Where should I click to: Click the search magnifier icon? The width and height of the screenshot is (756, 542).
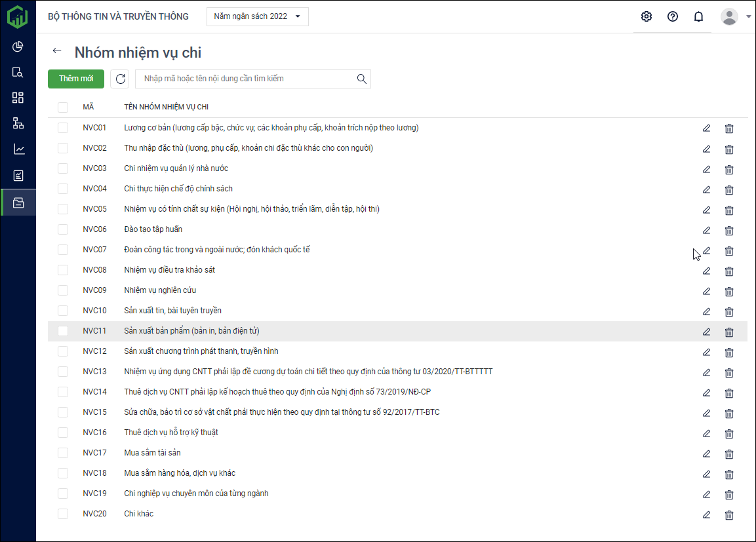tap(361, 79)
